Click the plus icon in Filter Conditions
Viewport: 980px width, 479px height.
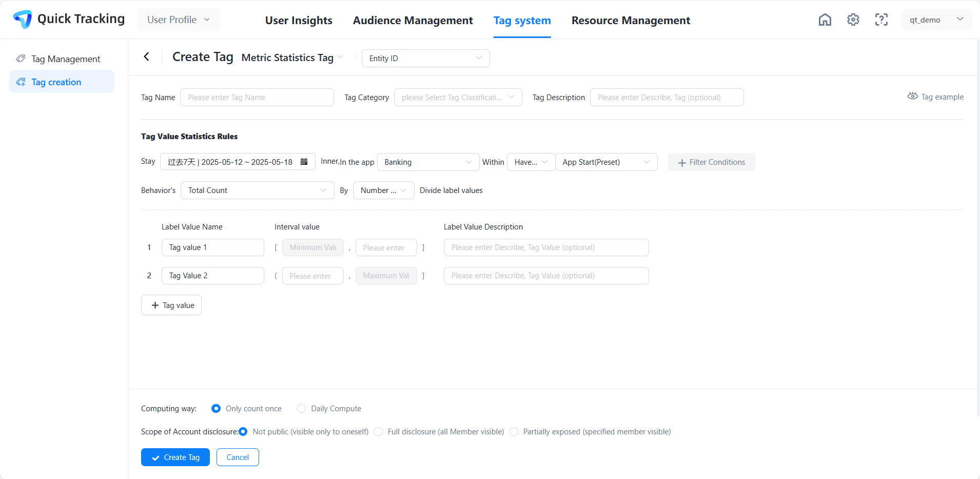point(682,163)
